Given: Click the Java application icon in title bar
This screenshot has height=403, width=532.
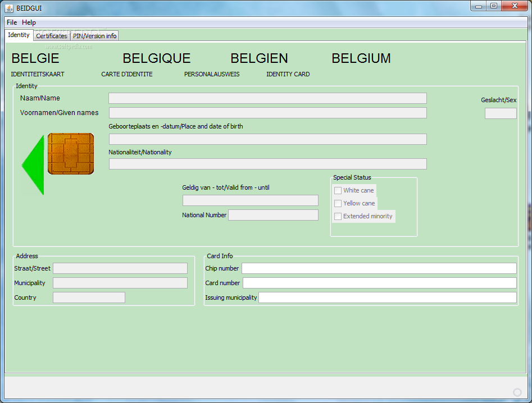Looking at the screenshot, I should (x=9, y=8).
